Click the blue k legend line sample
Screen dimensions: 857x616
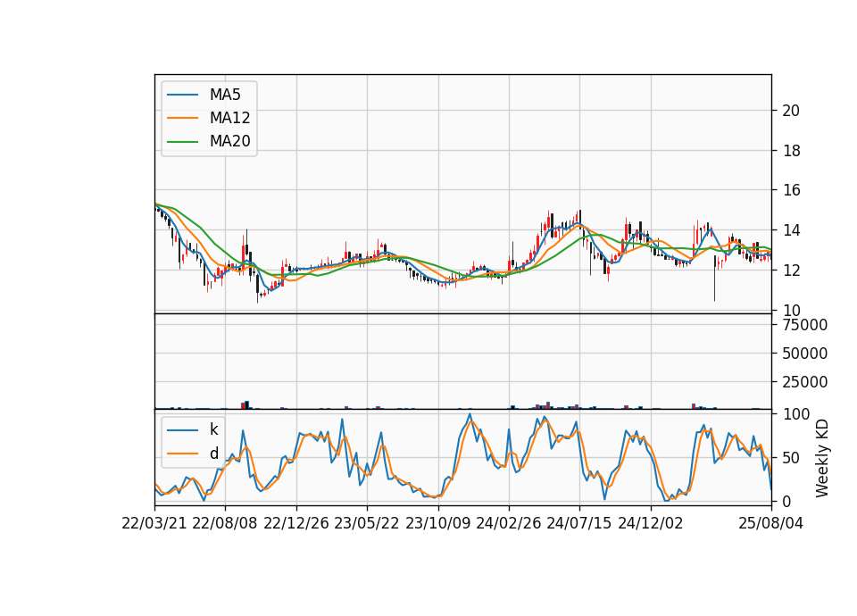pos(182,430)
